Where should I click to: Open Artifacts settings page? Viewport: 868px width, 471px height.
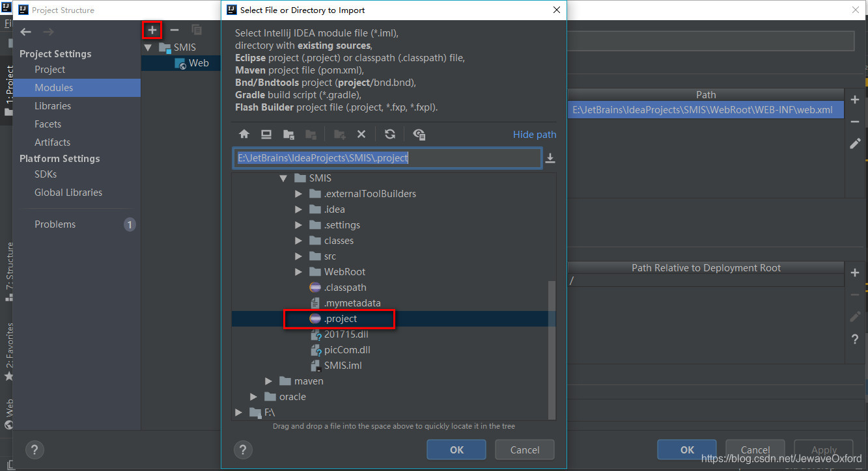click(x=52, y=142)
